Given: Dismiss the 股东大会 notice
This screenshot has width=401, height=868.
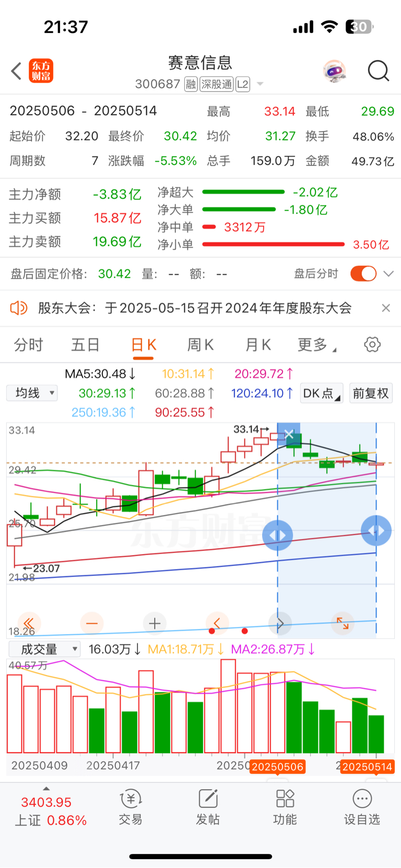Looking at the screenshot, I should pyautogui.click(x=386, y=308).
